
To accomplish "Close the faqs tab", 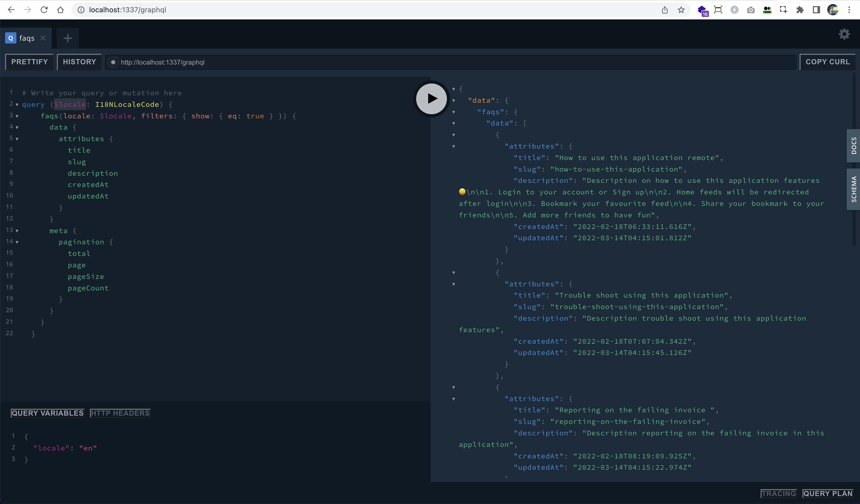I will [x=43, y=38].
